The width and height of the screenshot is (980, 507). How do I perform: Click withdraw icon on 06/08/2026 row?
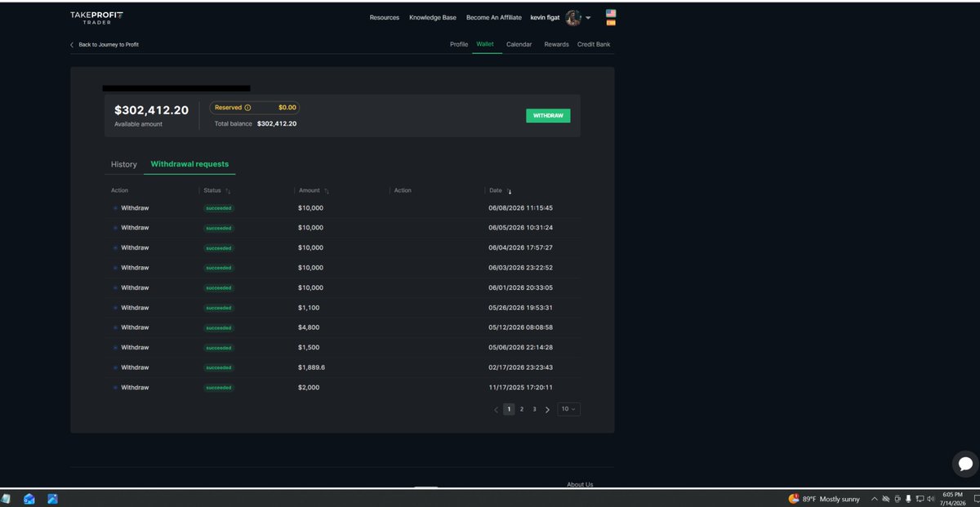pos(115,208)
